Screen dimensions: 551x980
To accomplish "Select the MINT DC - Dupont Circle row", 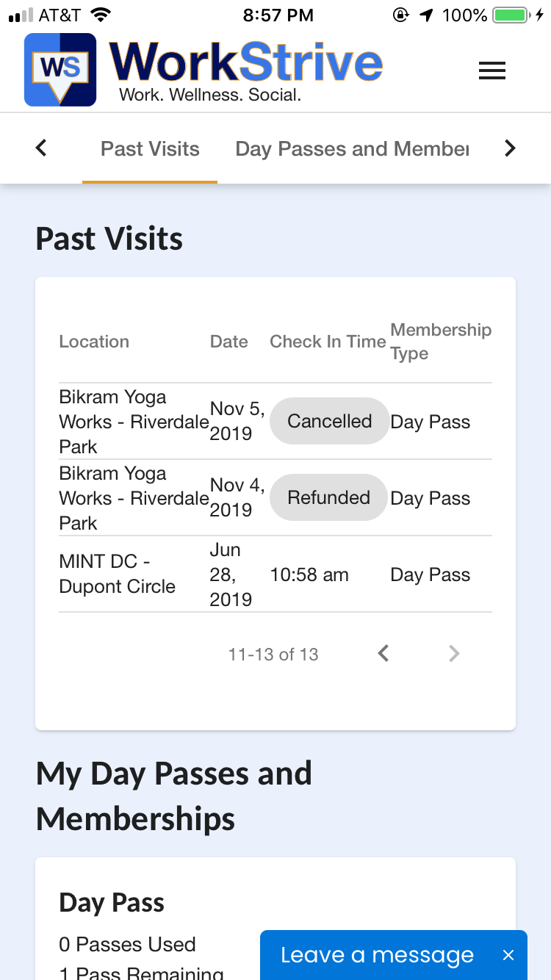I will coord(275,574).
